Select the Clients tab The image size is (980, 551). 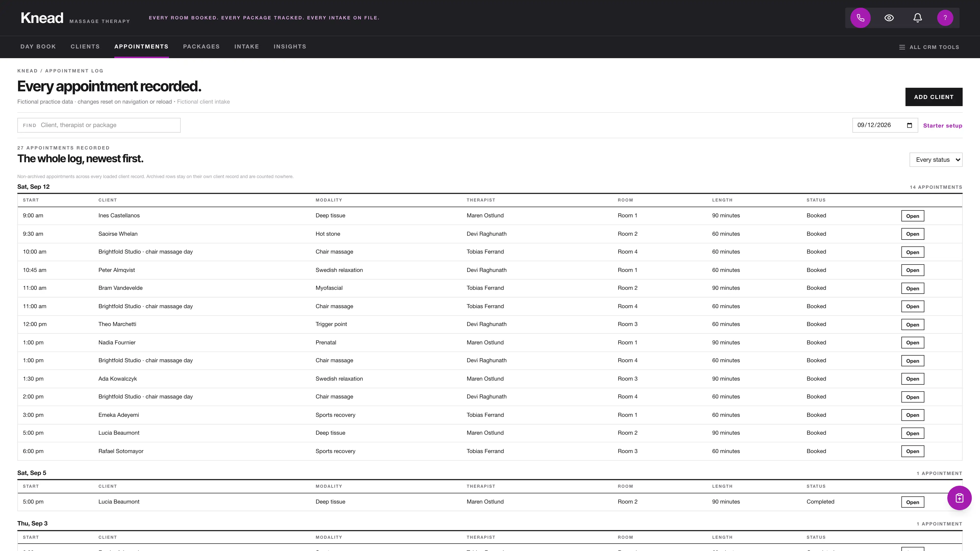tap(85, 46)
